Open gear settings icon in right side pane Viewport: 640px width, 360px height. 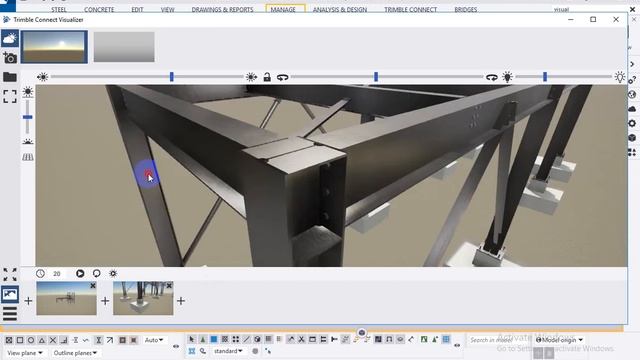(x=632, y=123)
